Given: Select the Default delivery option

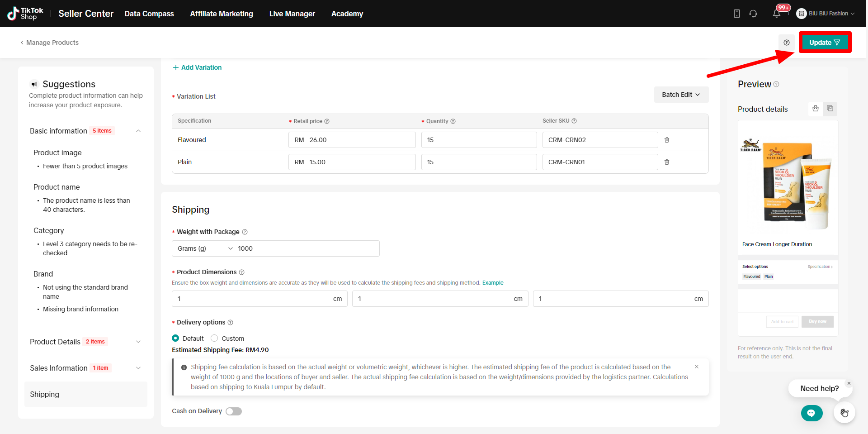Looking at the screenshot, I should [x=175, y=339].
